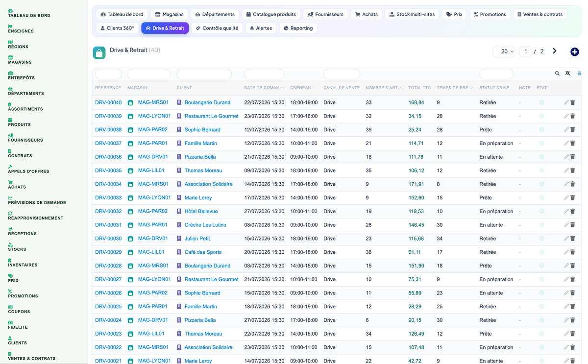The height and width of the screenshot is (364, 588).
Task: Click client icon beside Sophie Bernard in DRV-00038
Action: [179, 130]
